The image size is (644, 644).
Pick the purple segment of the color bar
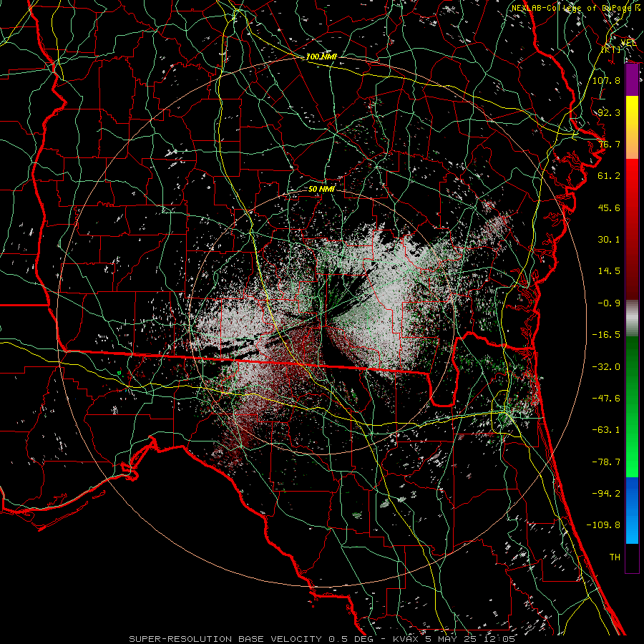pyautogui.click(x=632, y=80)
